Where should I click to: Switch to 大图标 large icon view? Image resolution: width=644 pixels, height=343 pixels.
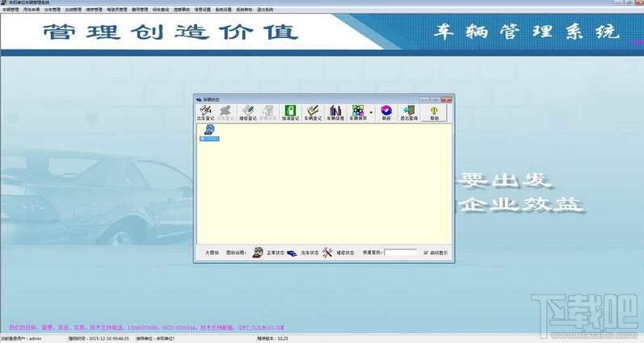[x=212, y=253]
